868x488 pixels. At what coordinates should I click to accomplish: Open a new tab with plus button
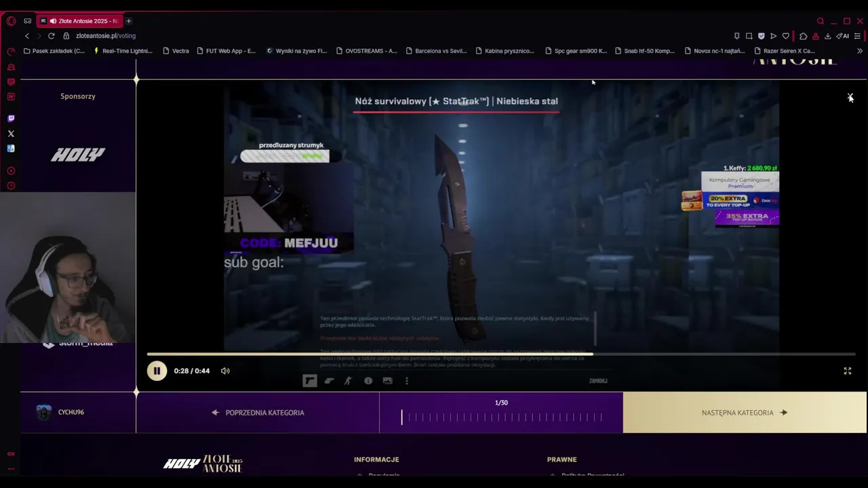point(128,21)
